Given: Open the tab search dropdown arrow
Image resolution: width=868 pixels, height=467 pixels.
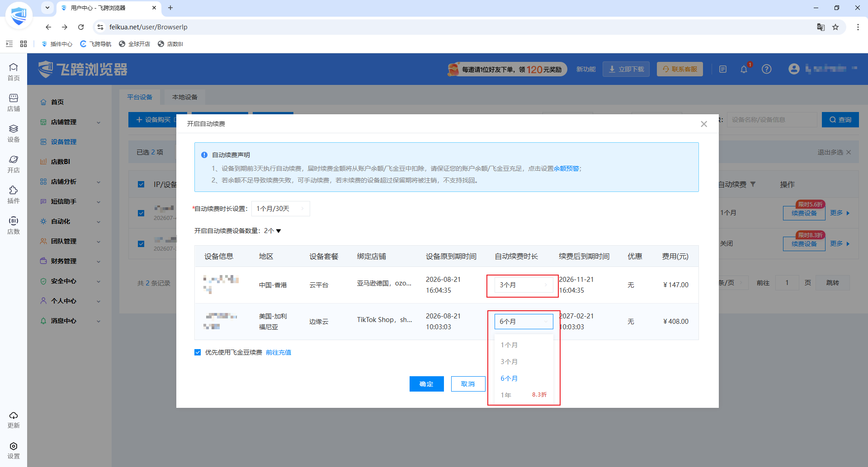Looking at the screenshot, I should point(47,8).
